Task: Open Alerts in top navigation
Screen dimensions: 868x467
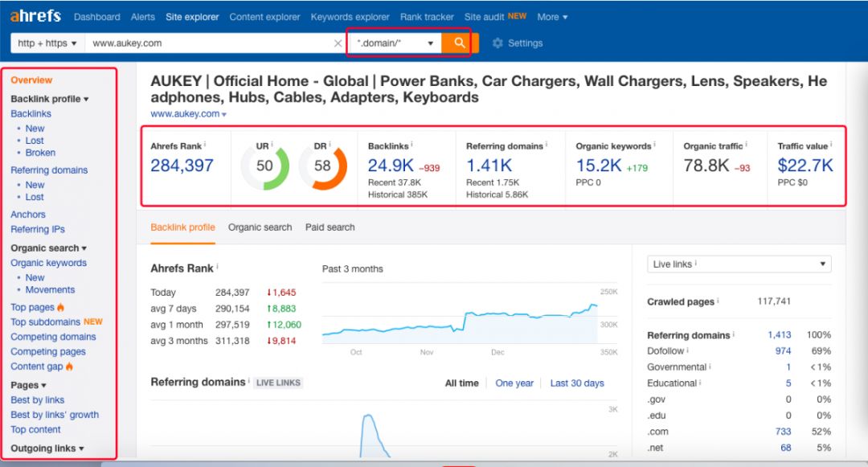Action: point(143,17)
